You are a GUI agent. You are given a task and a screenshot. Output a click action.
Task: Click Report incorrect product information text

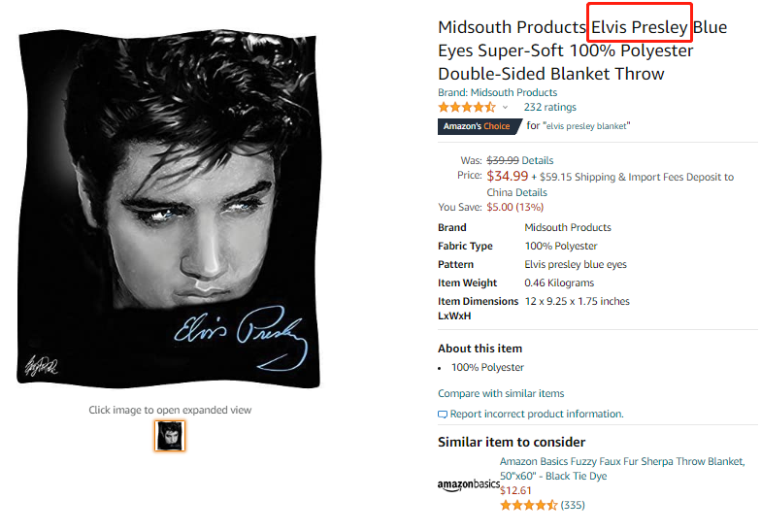point(537,414)
